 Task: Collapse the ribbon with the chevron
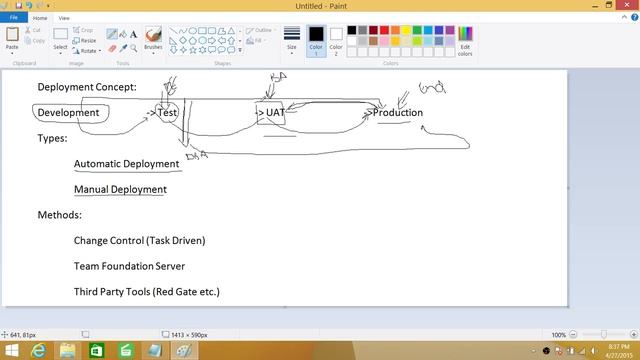[624, 17]
